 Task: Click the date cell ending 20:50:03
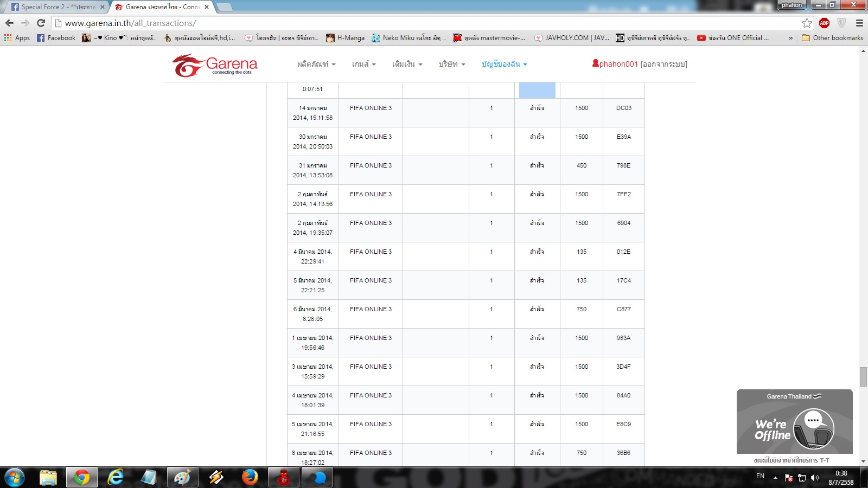[x=313, y=142]
